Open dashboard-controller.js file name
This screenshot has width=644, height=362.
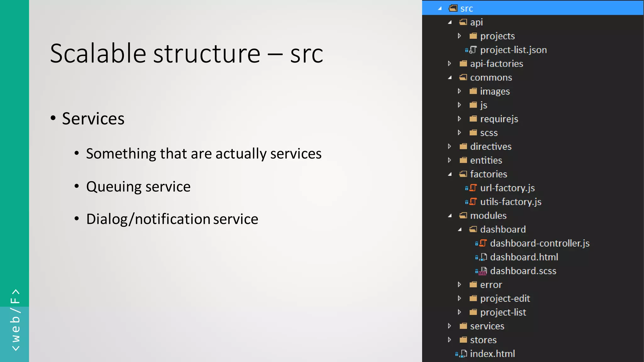tap(540, 243)
